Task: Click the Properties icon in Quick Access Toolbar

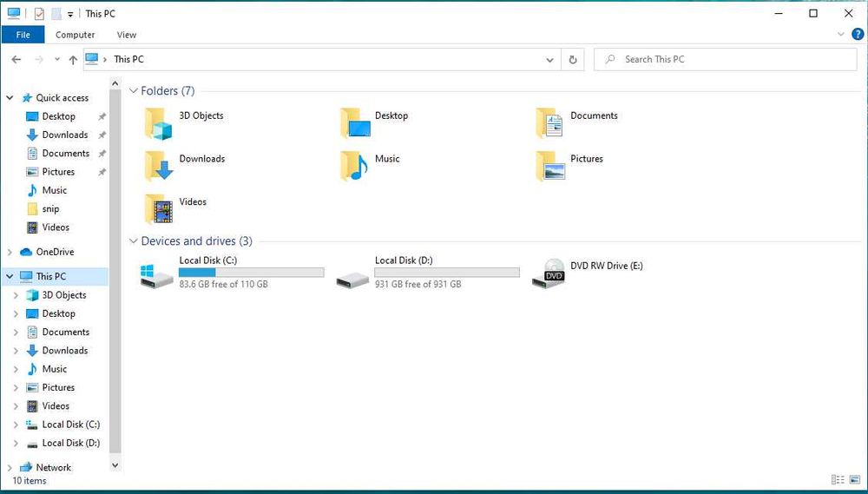Action: point(39,13)
